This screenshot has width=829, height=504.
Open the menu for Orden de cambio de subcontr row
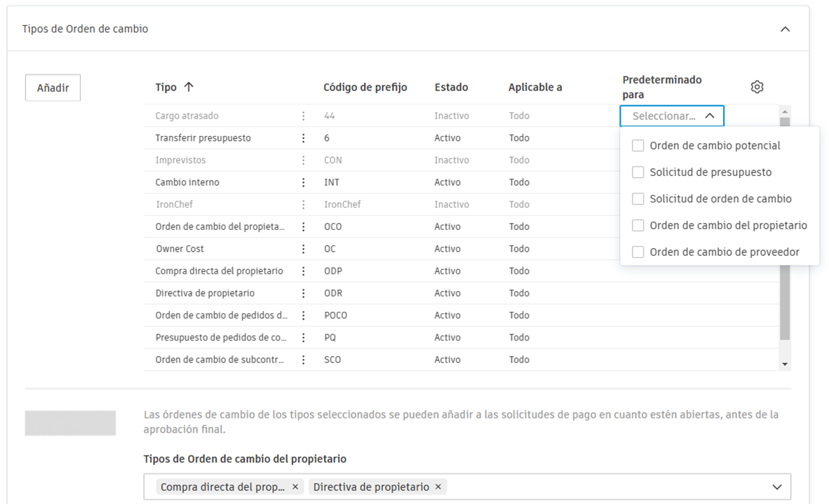302,359
